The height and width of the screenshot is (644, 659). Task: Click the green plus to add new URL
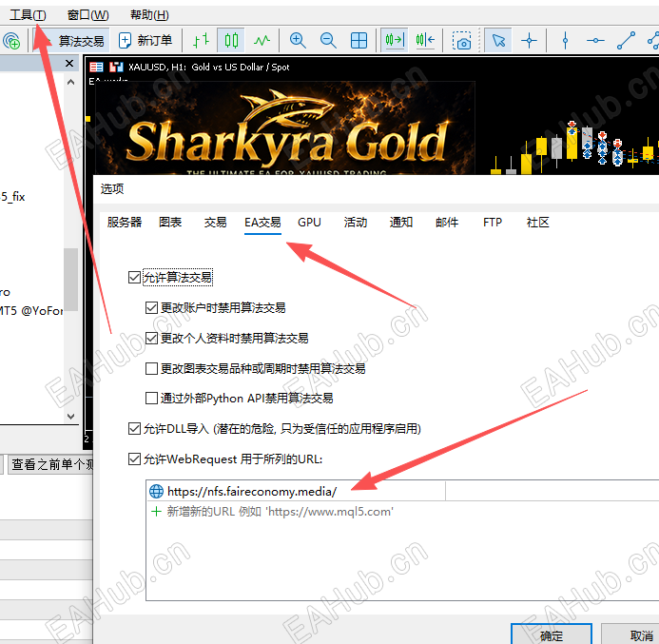coord(156,512)
